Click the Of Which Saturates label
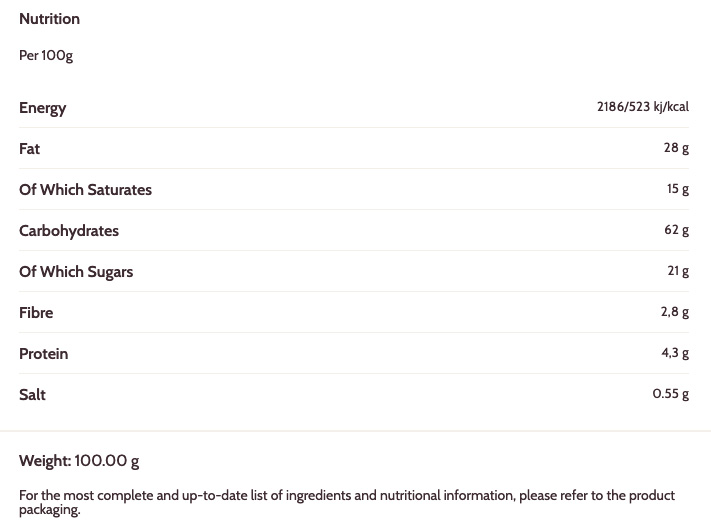The height and width of the screenshot is (527, 711). pos(85,190)
